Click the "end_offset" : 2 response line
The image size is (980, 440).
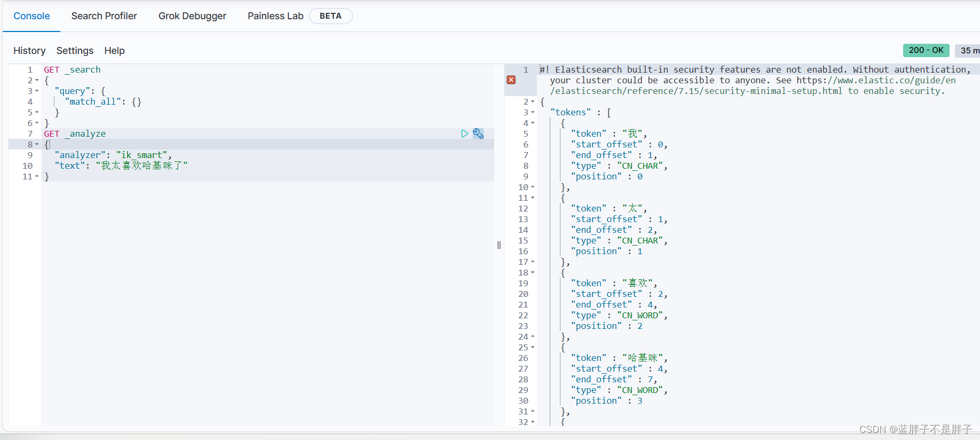pos(614,230)
